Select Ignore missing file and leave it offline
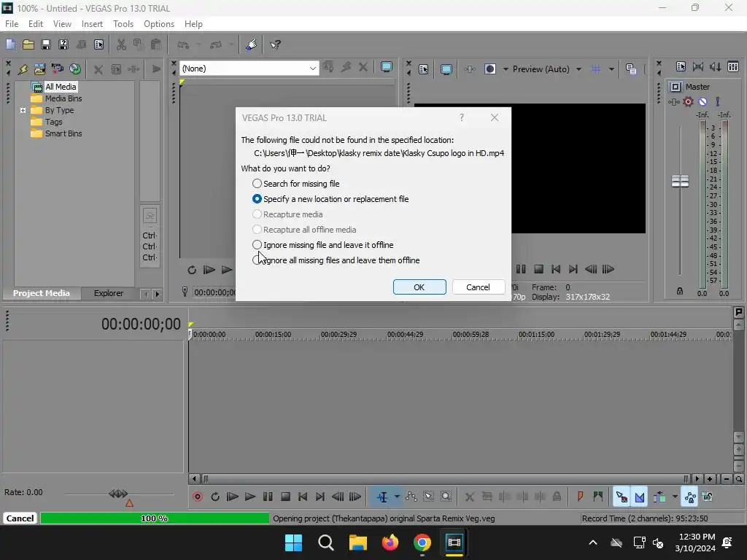Screen dimensions: 747x560 coord(322,245)
